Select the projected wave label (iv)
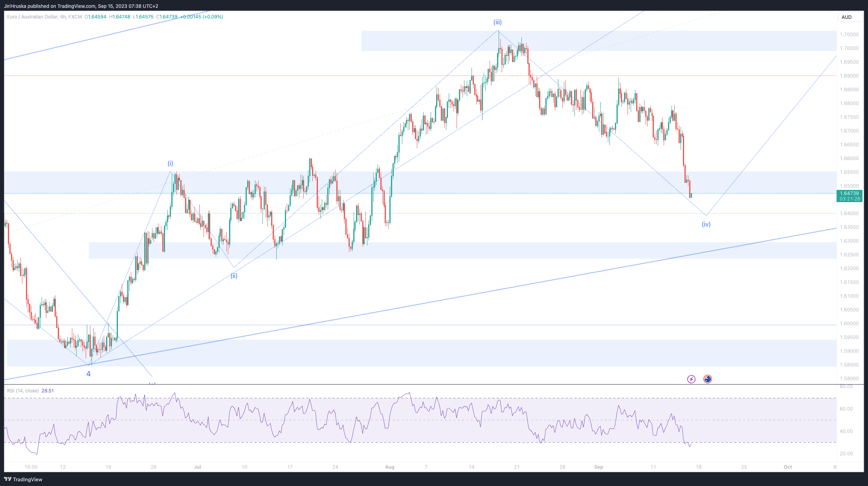The image size is (868, 486). (x=706, y=224)
